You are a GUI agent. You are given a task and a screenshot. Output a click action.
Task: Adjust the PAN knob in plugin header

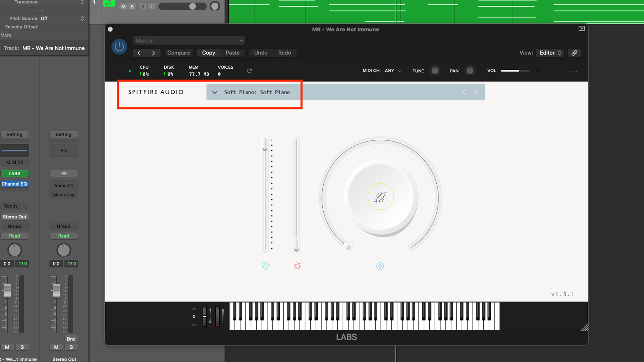[x=470, y=71]
